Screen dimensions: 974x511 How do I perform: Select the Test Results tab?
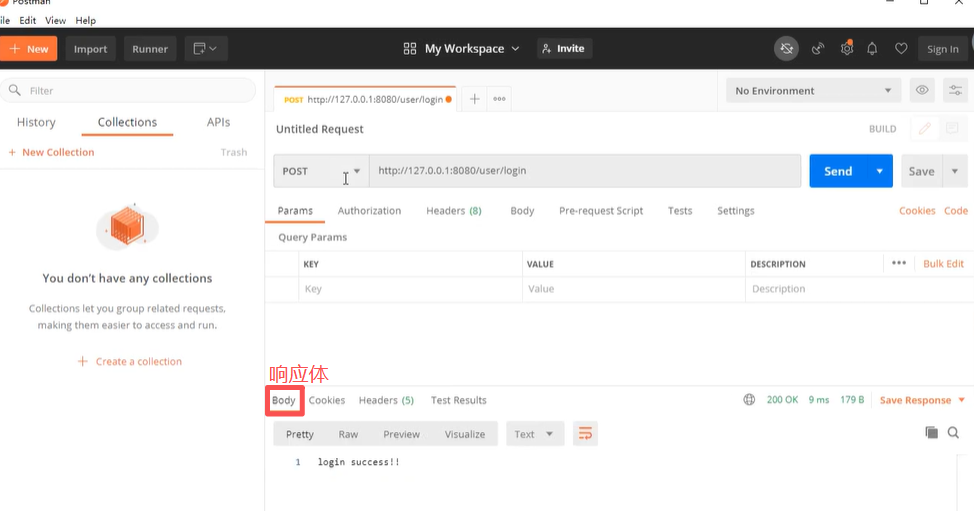[458, 400]
